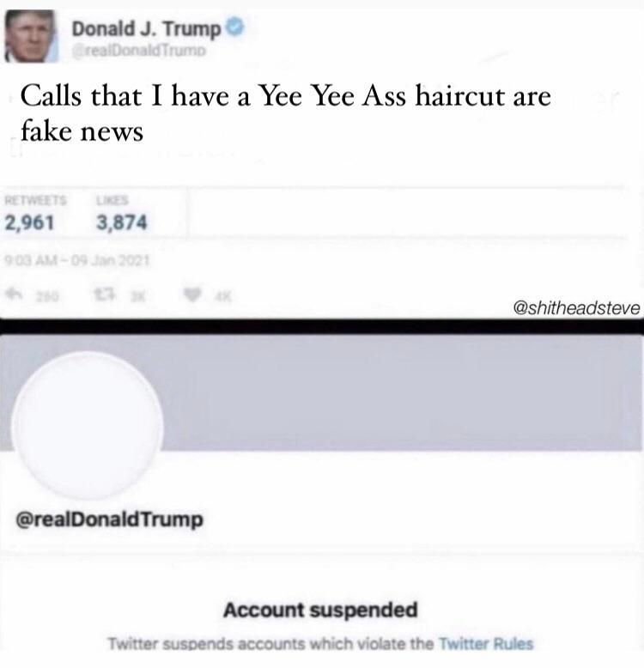Click the 4K like count
Screen dimensions: 644x668
tap(222, 296)
